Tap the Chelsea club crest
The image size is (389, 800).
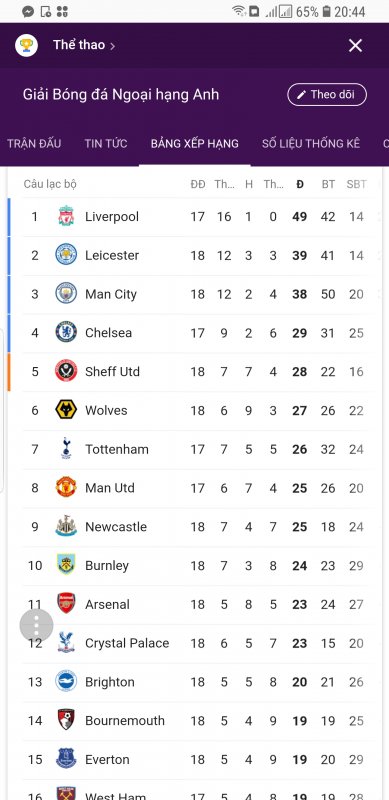point(66,332)
